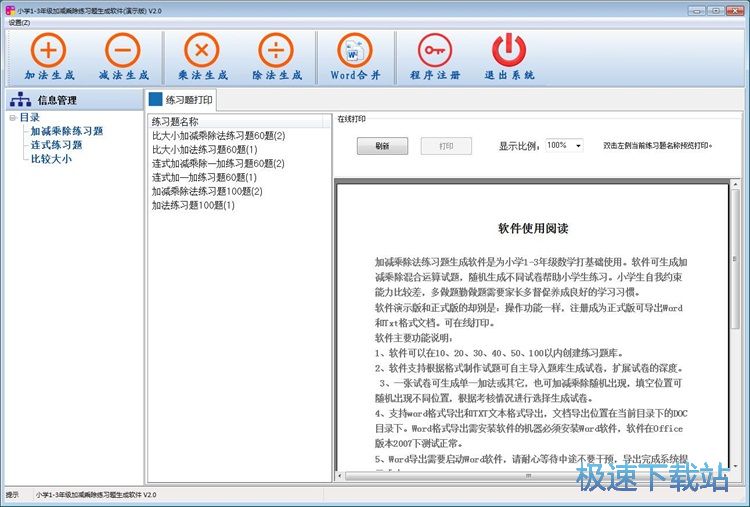Click the 加法生成 plus icon
This screenshot has height=507, width=750.
(48, 50)
